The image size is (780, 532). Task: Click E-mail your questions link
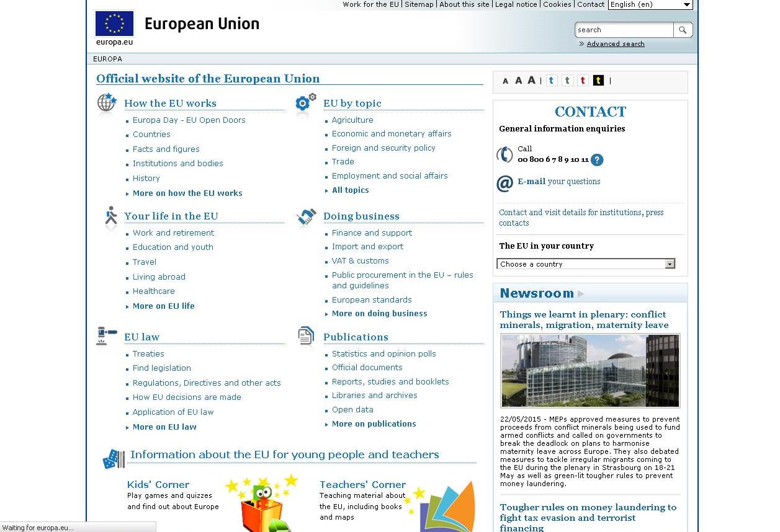[558, 182]
